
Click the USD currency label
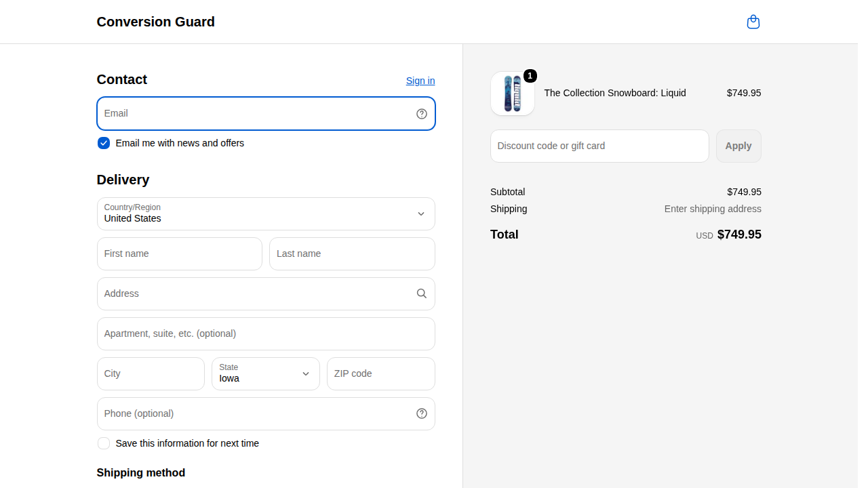pyautogui.click(x=705, y=236)
